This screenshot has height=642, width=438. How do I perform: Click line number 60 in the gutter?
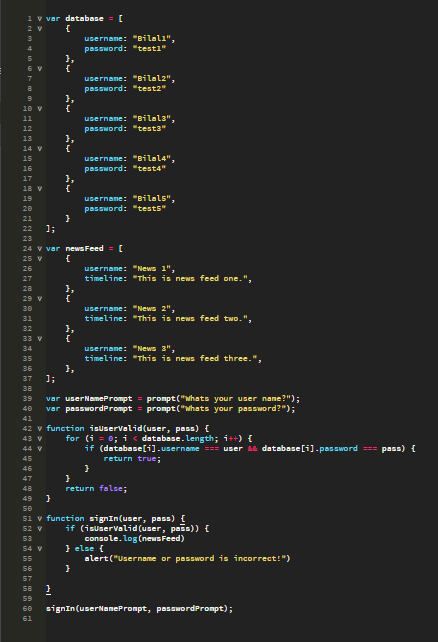[x=27, y=608]
